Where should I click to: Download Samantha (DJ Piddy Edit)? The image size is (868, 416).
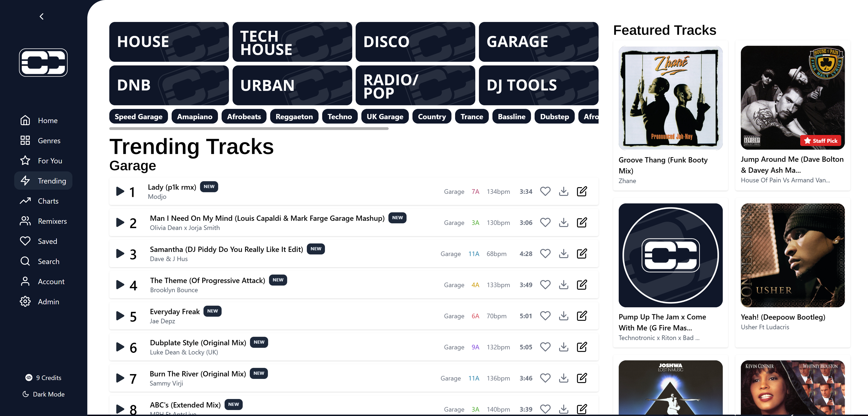click(563, 253)
